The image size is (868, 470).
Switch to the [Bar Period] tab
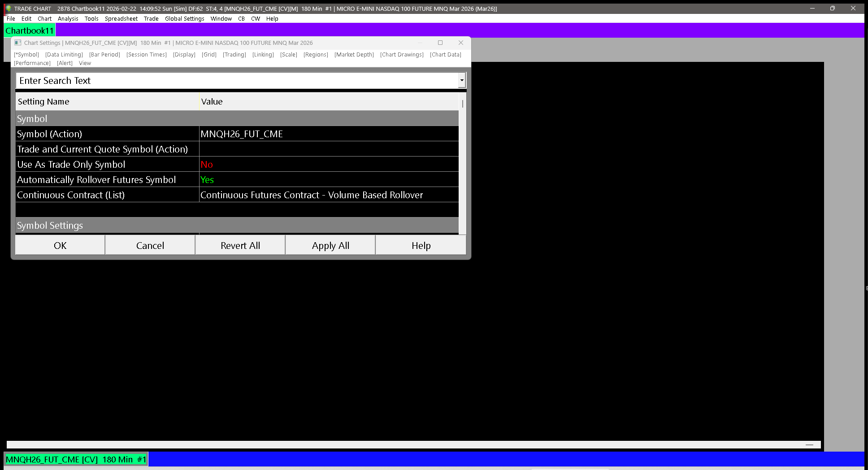pos(104,54)
